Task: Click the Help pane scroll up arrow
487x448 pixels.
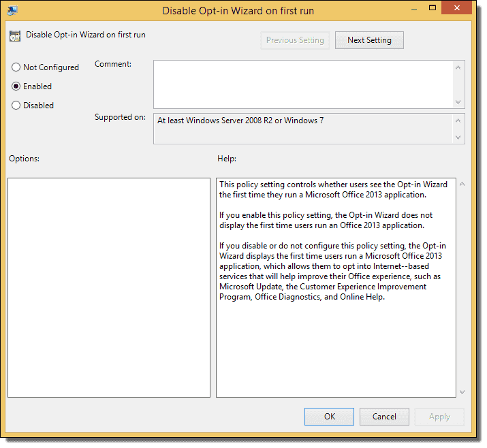Action: point(462,185)
